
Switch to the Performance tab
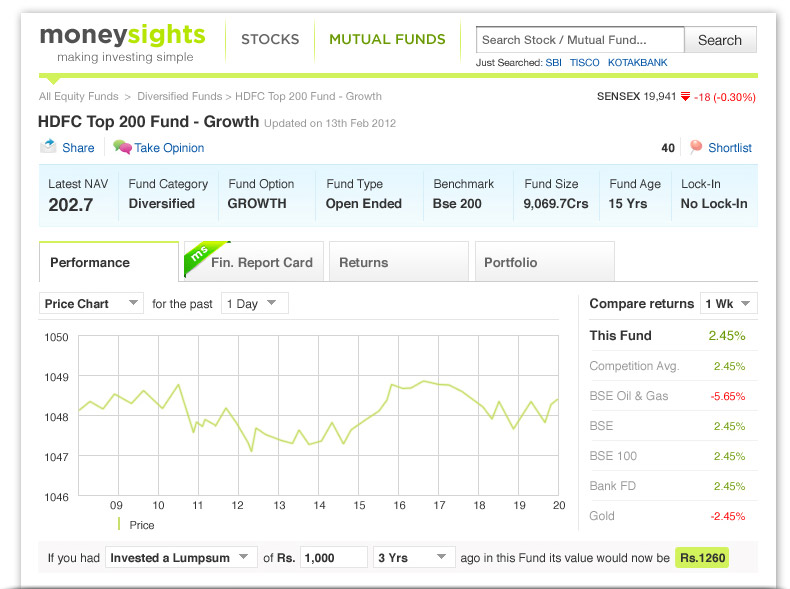tap(109, 262)
